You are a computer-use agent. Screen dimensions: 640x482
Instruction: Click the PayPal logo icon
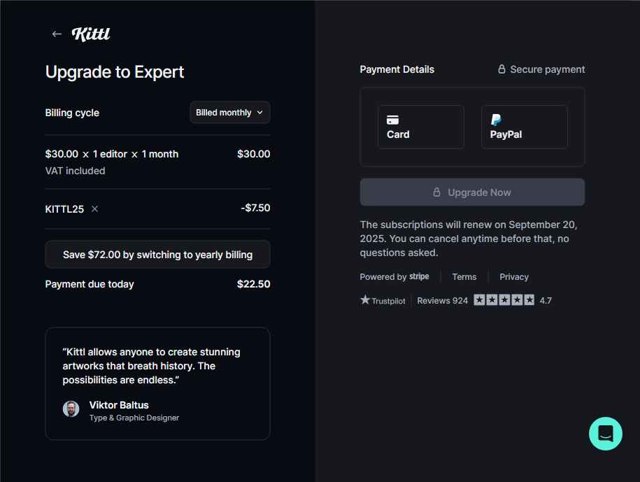[x=496, y=119]
